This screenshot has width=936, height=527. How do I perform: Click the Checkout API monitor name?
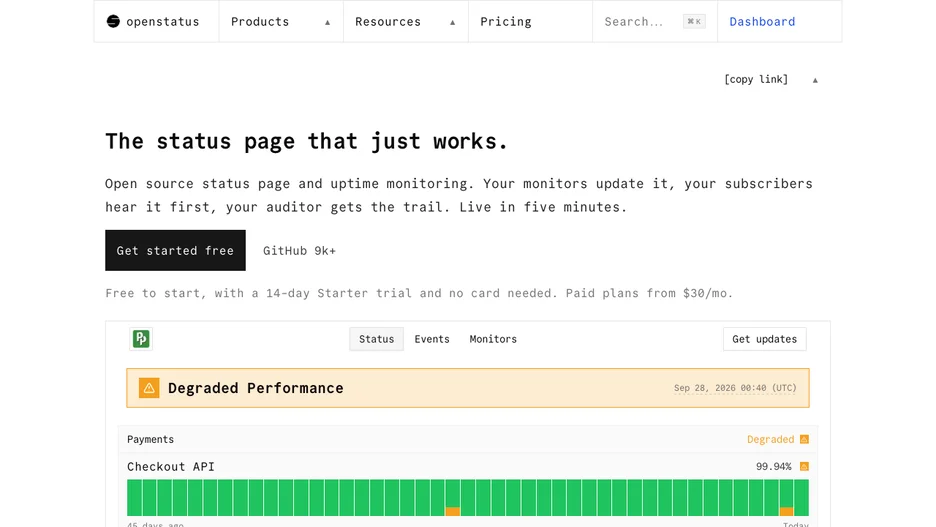[x=171, y=467]
